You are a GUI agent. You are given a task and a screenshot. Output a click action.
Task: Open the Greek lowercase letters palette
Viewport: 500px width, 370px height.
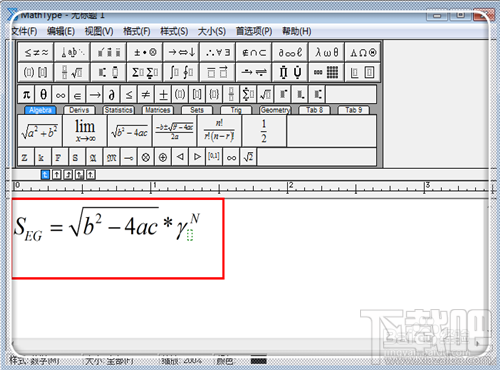click(327, 52)
